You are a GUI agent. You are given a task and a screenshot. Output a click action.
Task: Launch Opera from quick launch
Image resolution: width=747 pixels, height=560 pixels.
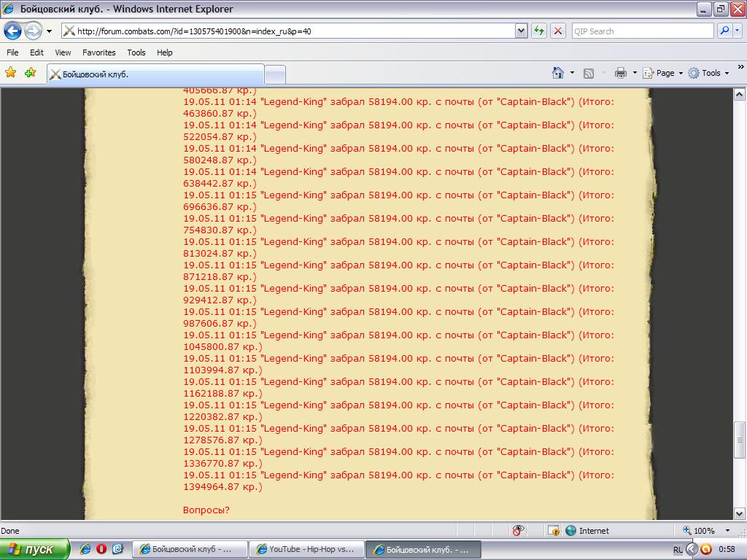point(101,549)
